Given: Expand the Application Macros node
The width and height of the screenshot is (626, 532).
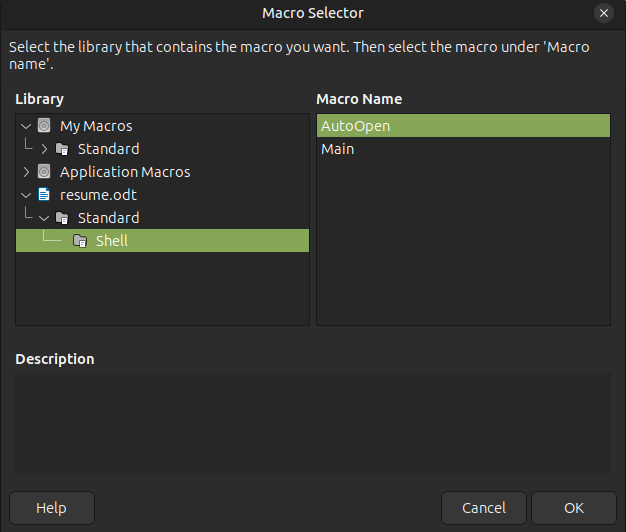Looking at the screenshot, I should click(x=26, y=172).
